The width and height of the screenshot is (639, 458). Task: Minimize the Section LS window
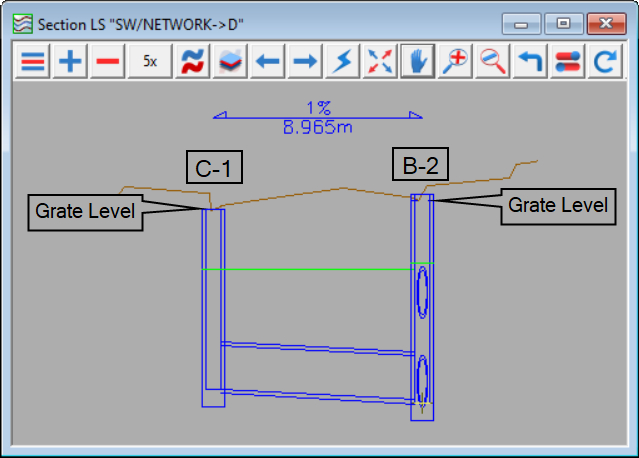[521, 24]
